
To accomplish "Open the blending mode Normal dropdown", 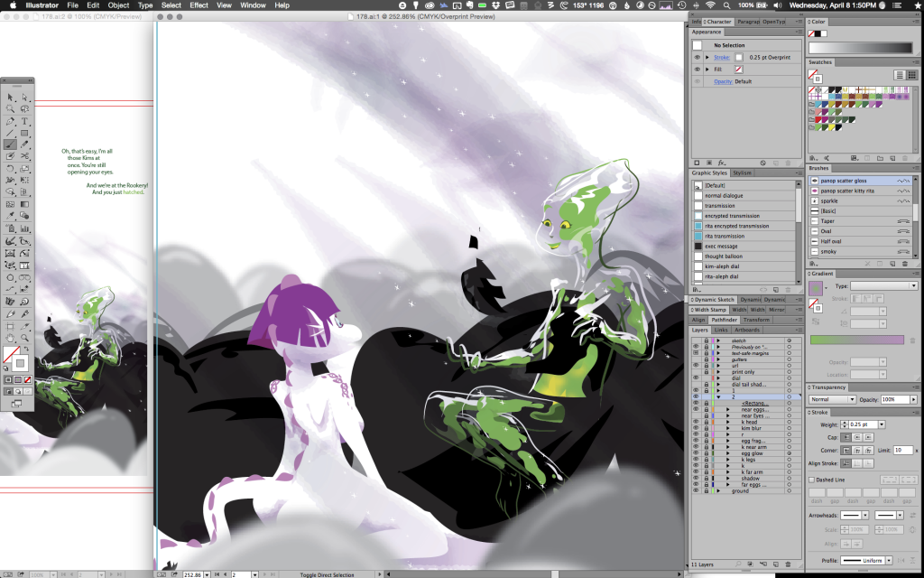I will coord(831,399).
